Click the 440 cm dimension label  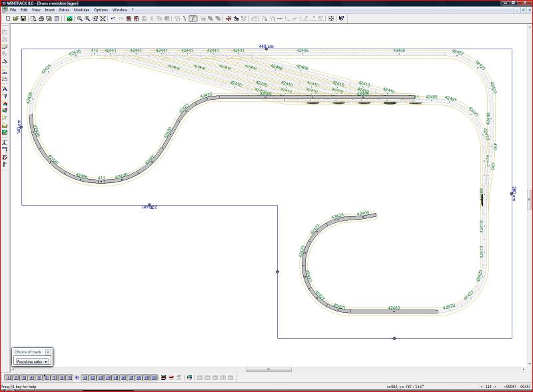point(266,46)
